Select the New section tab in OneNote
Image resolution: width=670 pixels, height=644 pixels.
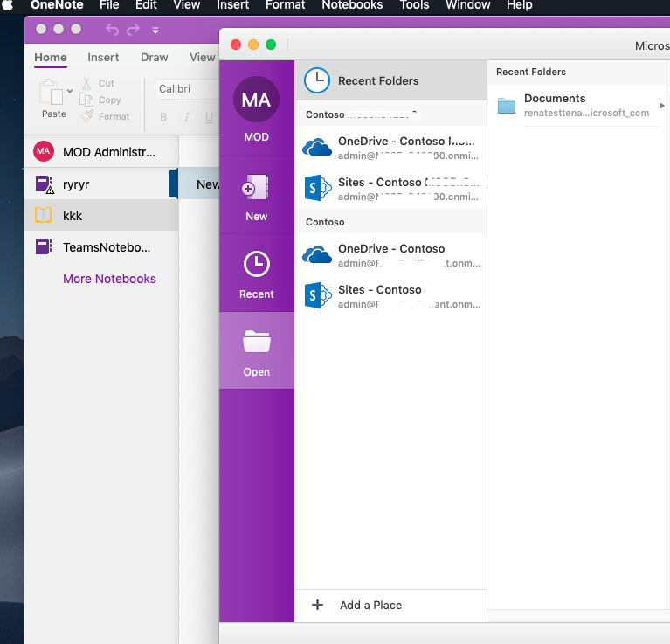[198, 184]
